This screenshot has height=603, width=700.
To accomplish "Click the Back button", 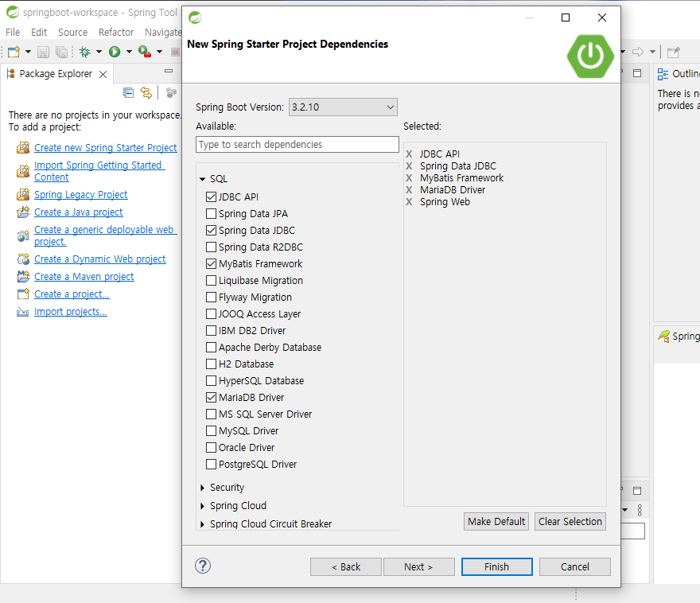I will 346,567.
